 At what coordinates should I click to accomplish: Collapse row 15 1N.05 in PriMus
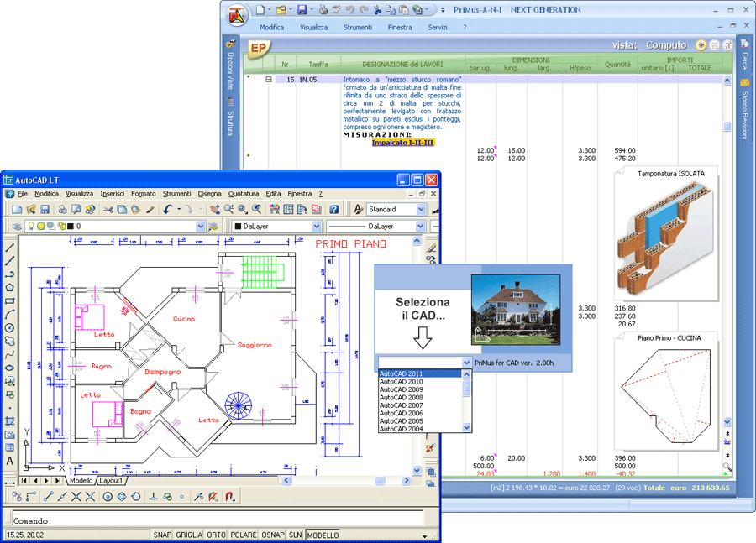coord(269,80)
